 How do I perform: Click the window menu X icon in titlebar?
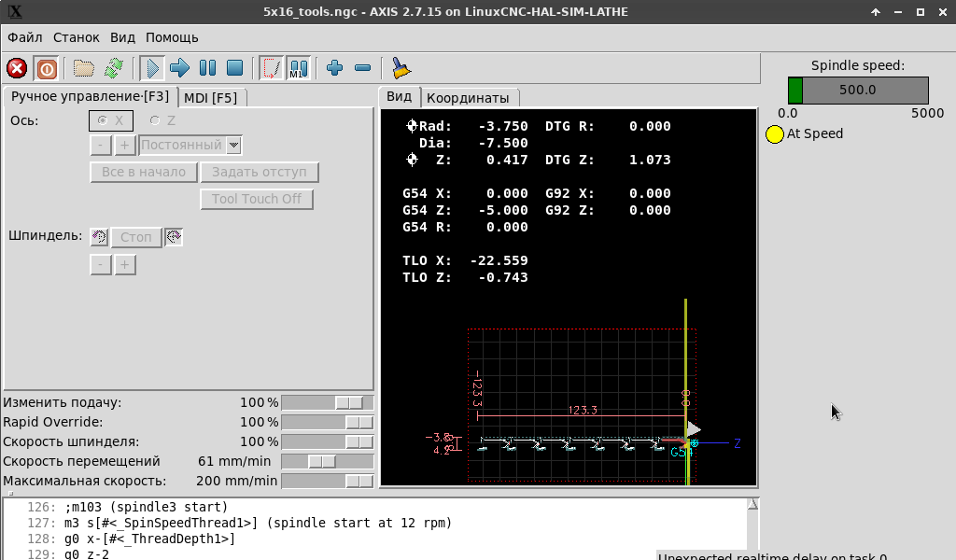[15, 12]
